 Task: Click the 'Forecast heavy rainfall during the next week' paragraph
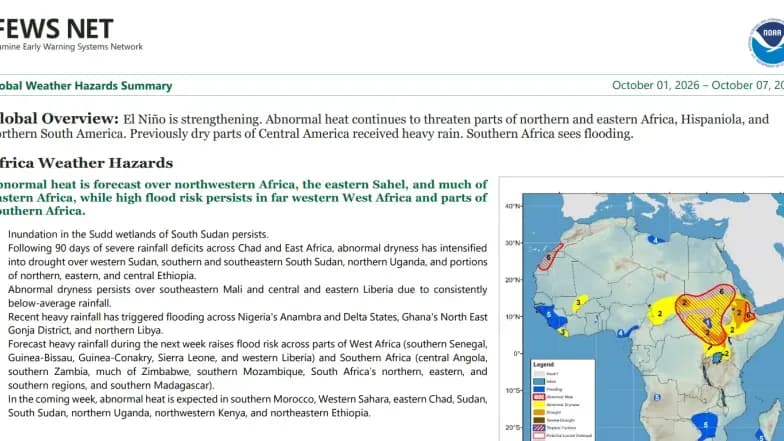point(248,364)
